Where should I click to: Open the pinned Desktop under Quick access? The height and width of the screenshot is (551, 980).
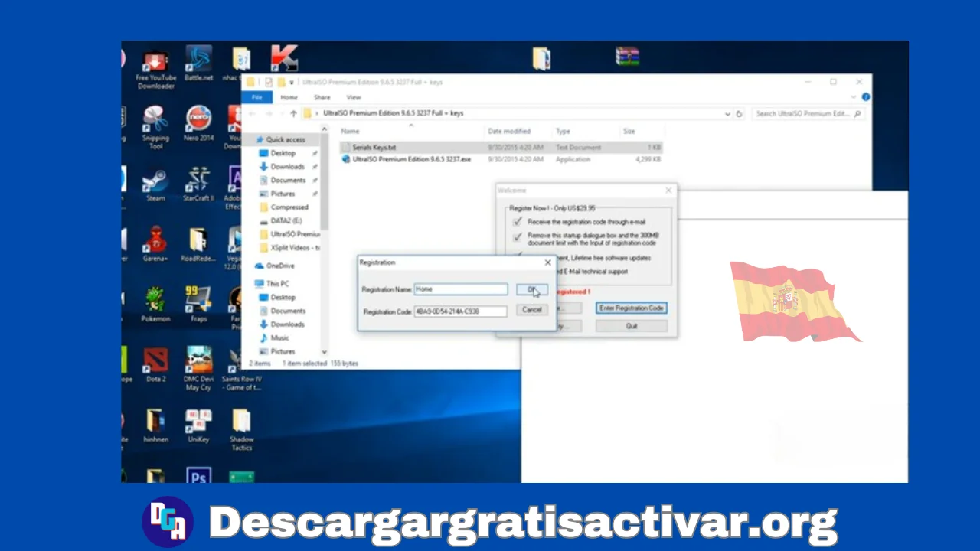pos(283,153)
